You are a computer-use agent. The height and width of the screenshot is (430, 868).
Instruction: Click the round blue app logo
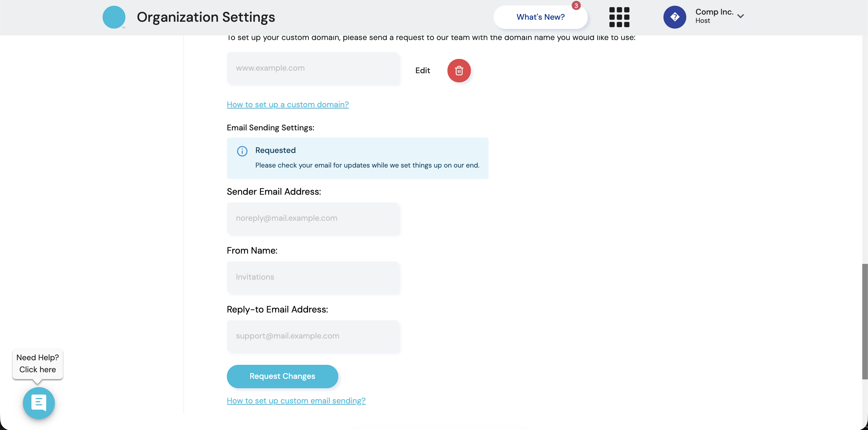tap(114, 17)
